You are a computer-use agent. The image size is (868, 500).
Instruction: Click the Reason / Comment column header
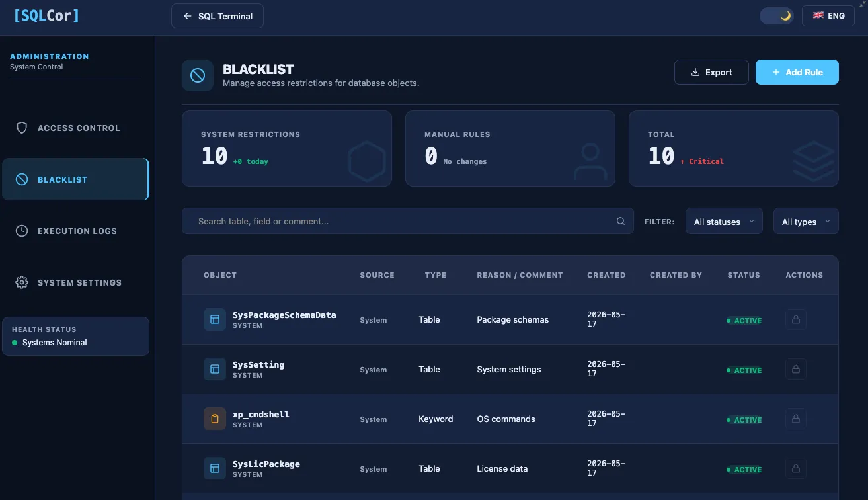520,275
